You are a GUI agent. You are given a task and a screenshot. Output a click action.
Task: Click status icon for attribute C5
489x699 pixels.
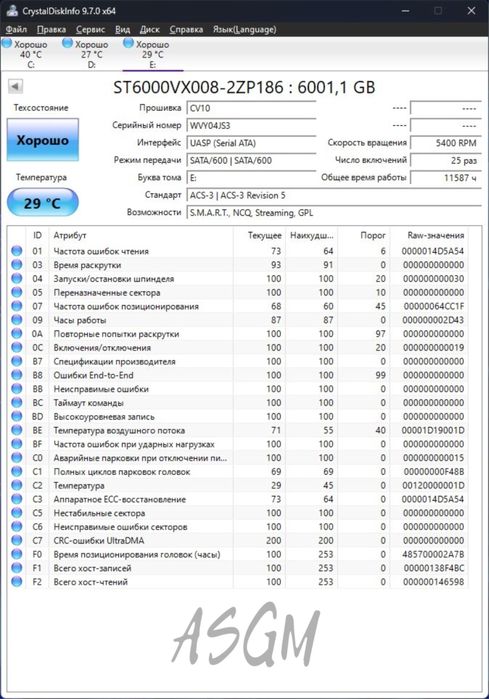pos(16,513)
